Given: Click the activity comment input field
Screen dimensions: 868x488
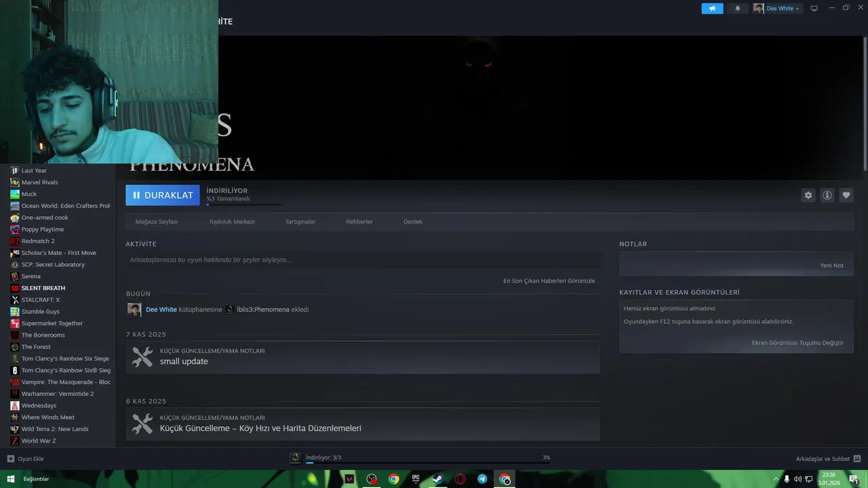Looking at the screenshot, I should [x=363, y=260].
